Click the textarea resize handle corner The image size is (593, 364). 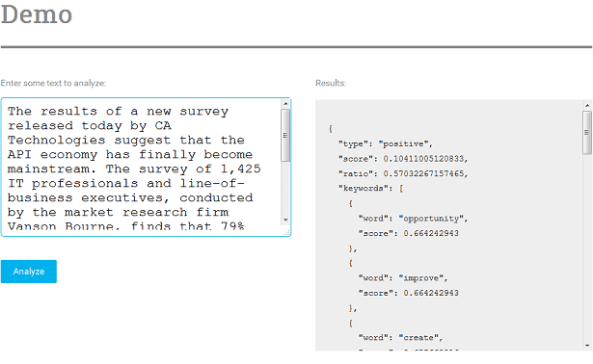point(286,233)
